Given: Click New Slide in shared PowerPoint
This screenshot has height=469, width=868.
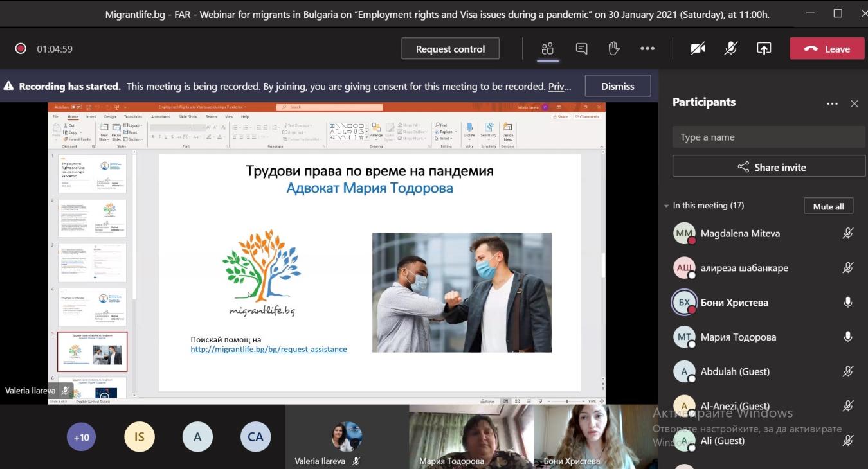Looking at the screenshot, I should [x=104, y=131].
